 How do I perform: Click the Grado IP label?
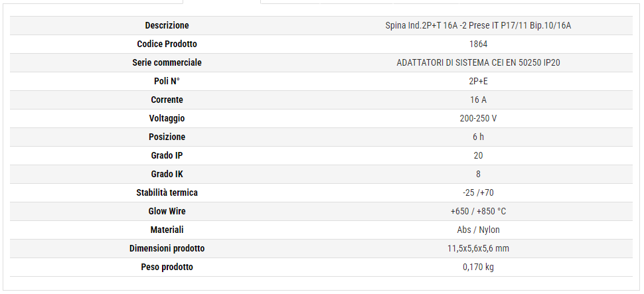pos(167,156)
